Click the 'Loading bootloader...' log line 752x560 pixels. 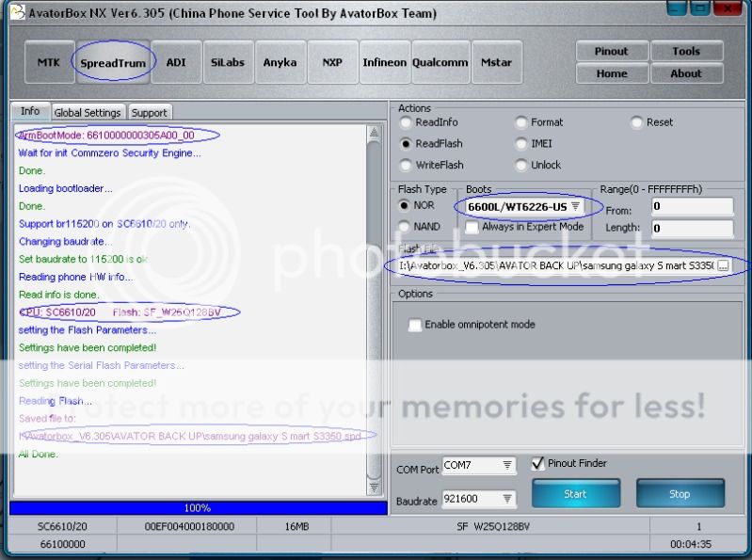coord(65,188)
